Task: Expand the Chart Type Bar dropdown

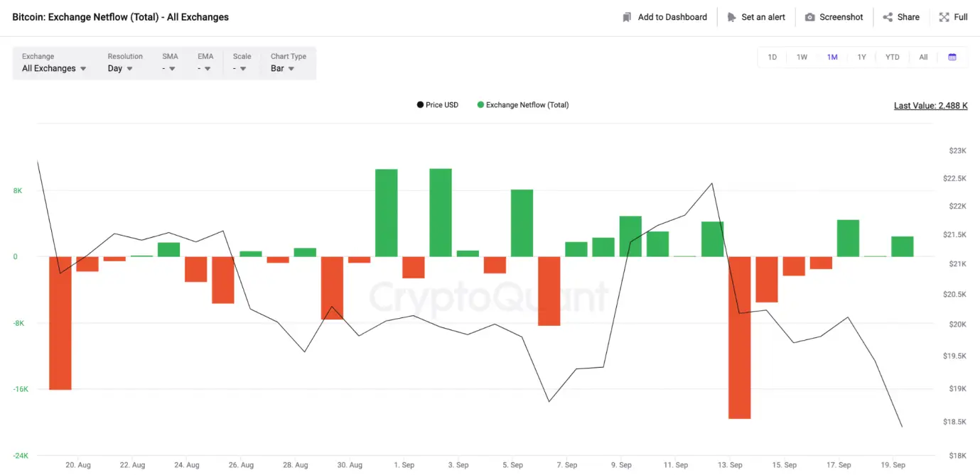Action: [x=282, y=68]
